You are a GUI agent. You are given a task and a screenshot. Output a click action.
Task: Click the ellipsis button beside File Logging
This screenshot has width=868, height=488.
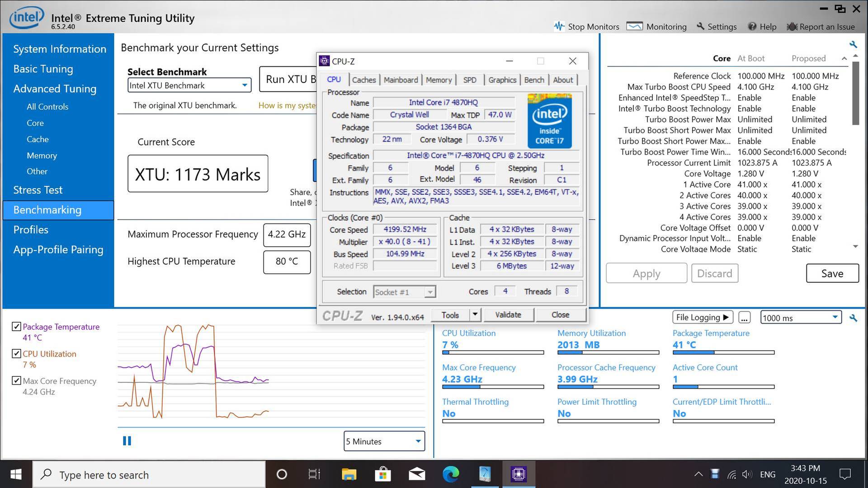click(744, 318)
